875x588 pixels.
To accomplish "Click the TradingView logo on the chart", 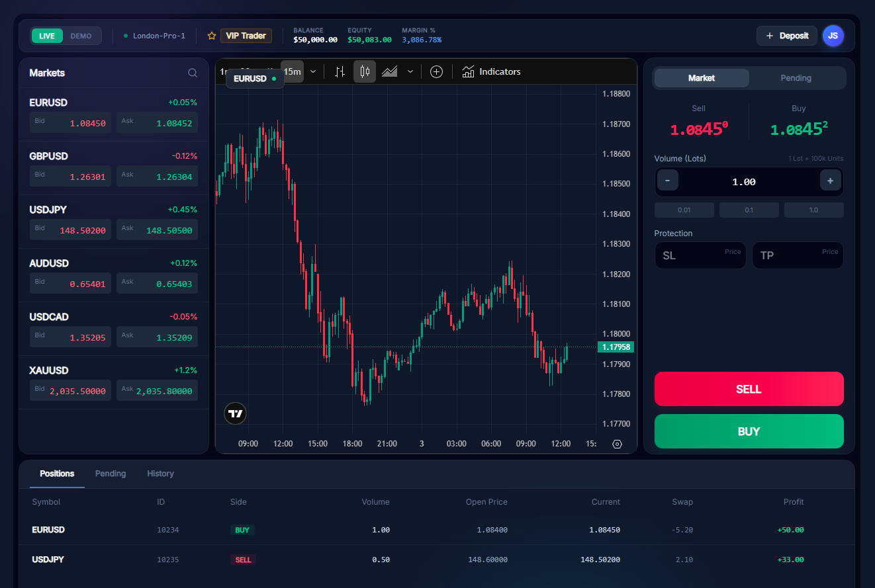I will pos(235,413).
